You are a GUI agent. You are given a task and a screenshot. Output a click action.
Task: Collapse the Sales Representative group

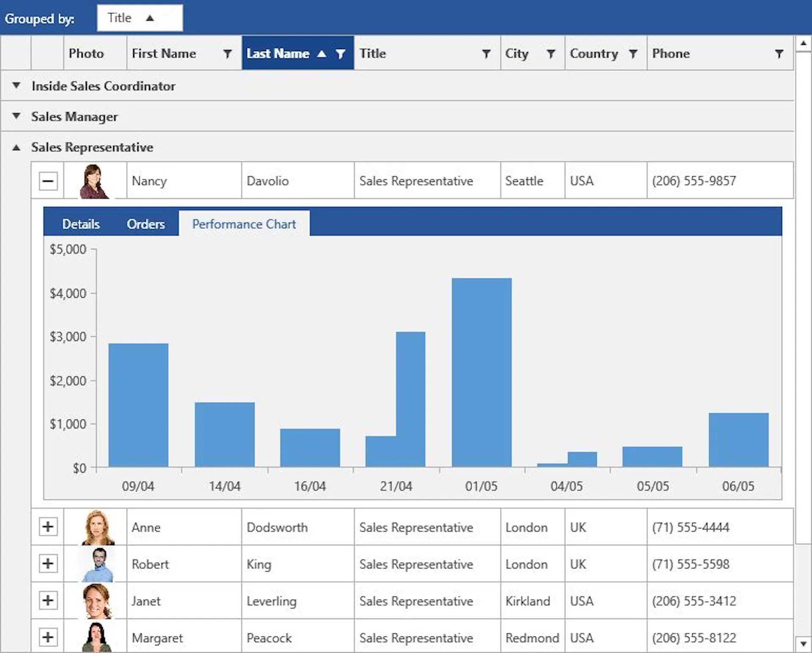(x=16, y=147)
